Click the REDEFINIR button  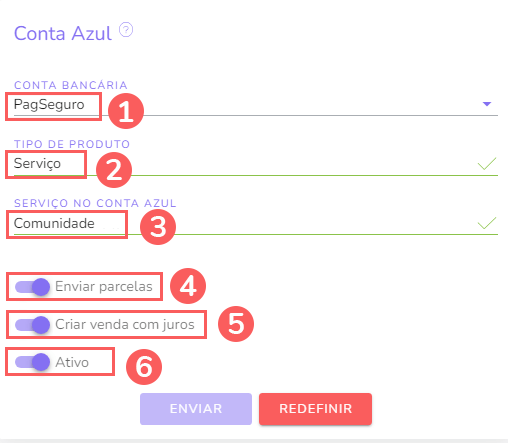pyautogui.click(x=315, y=409)
